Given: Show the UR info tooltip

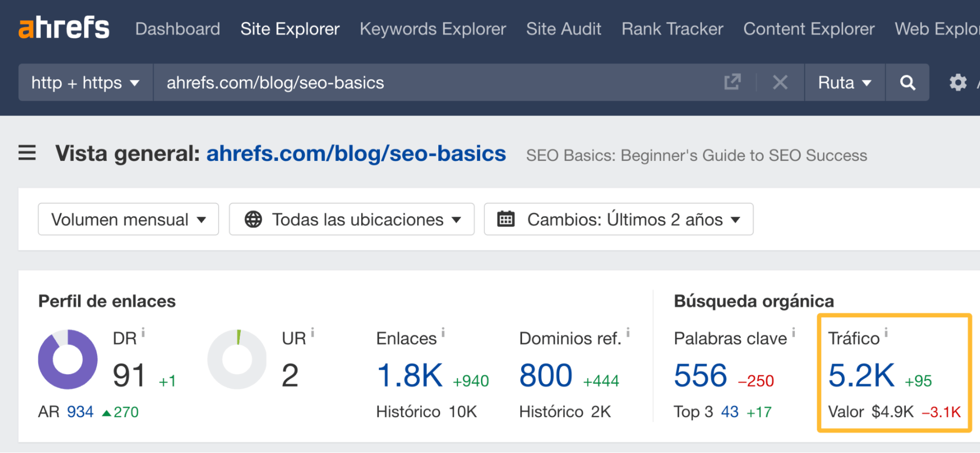Looking at the screenshot, I should point(313,332).
